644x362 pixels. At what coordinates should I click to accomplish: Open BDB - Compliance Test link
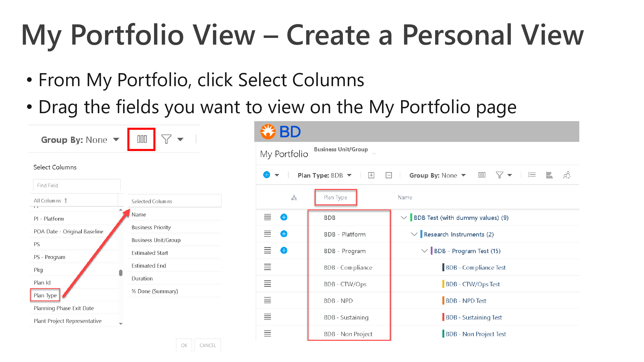[x=476, y=267]
